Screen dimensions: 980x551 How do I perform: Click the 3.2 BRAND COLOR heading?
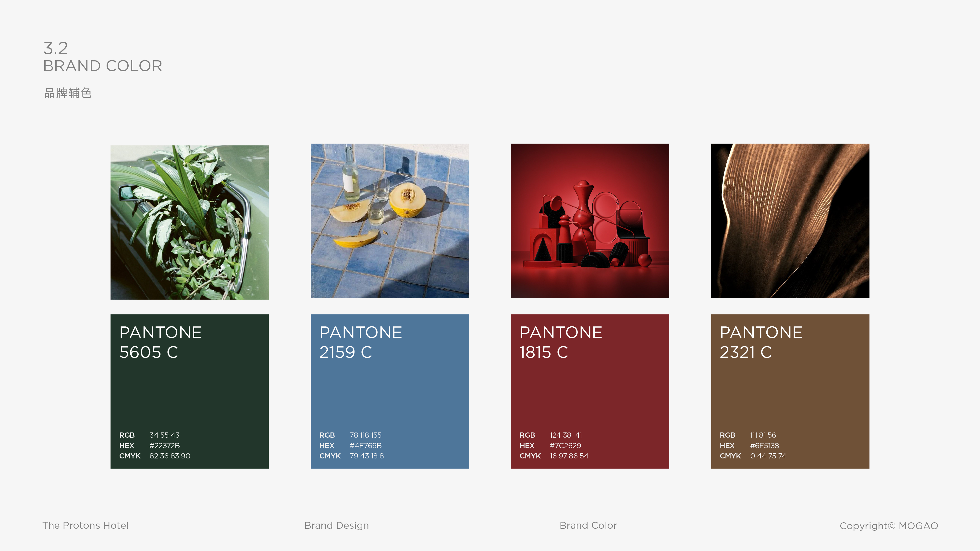point(103,57)
